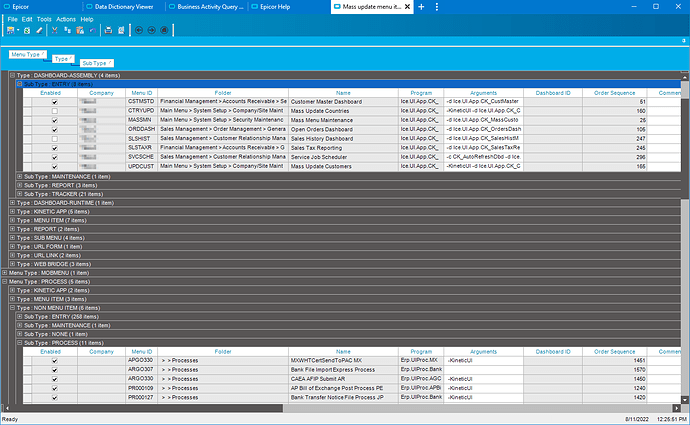
Task: Sort by Order Sequence column in top grid
Action: pyautogui.click(x=614, y=93)
